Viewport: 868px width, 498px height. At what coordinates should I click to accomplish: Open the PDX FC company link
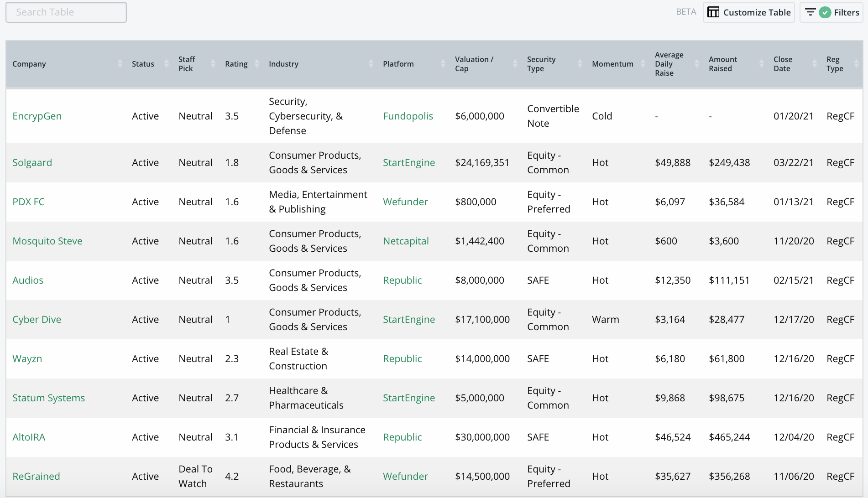tap(28, 202)
